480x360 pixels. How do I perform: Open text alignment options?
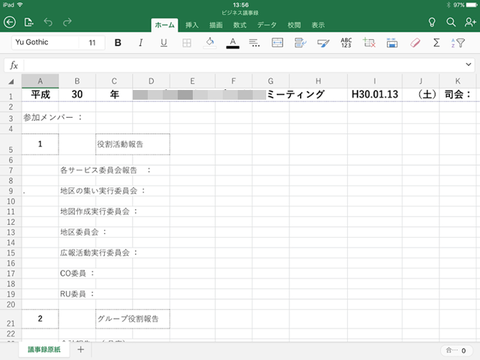click(x=254, y=43)
